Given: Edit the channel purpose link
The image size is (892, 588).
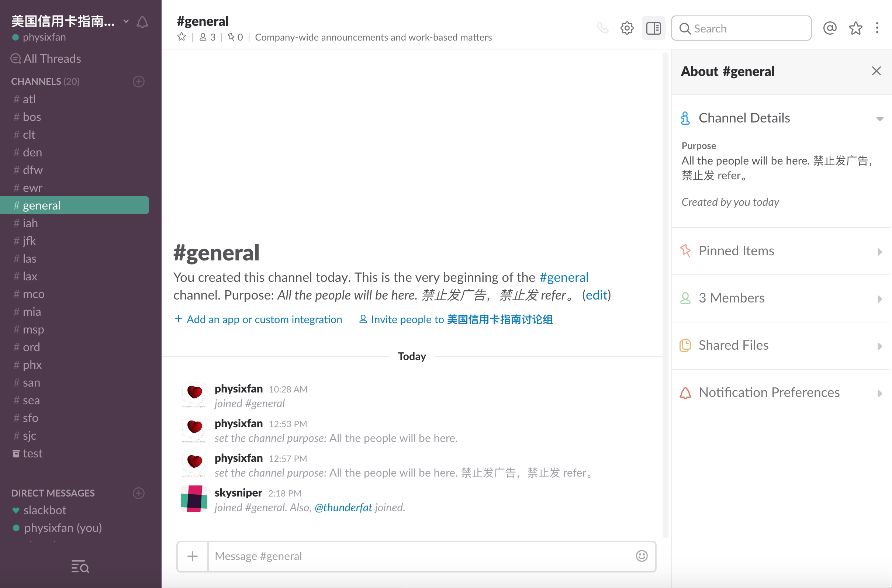Looking at the screenshot, I should coord(596,295).
